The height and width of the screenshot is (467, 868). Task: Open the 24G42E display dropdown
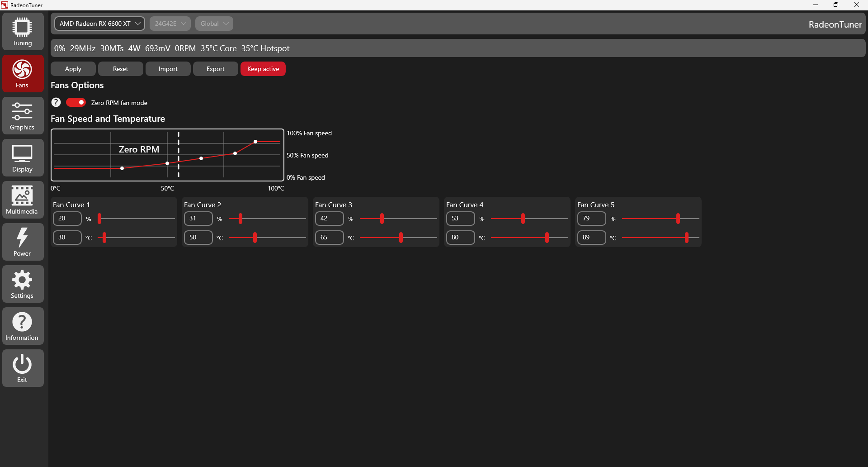point(170,24)
